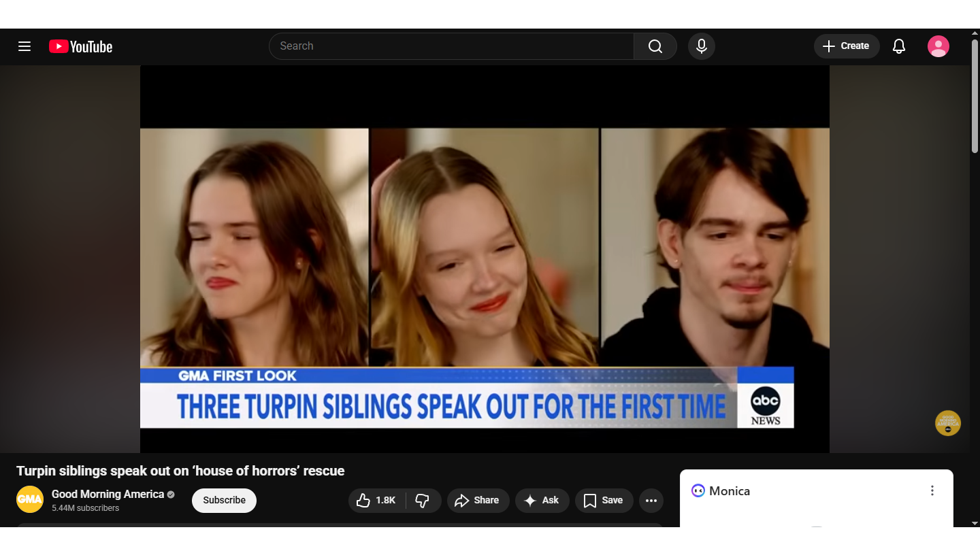Open the hamburger guide menu
980x551 pixels.
click(x=24, y=46)
